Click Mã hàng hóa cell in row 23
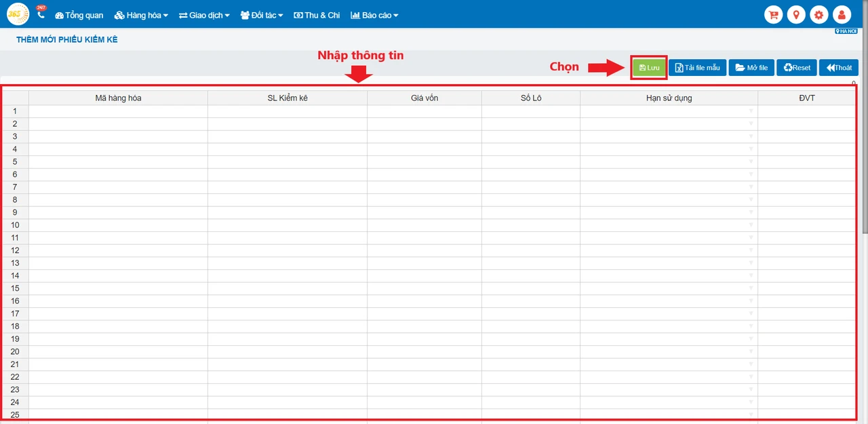The width and height of the screenshot is (868, 424). (x=118, y=389)
